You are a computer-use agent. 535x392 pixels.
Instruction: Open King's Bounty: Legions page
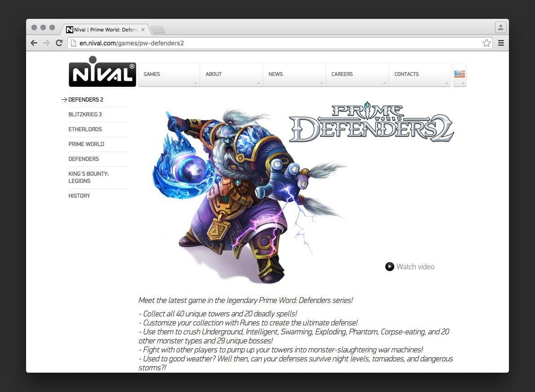pos(89,178)
